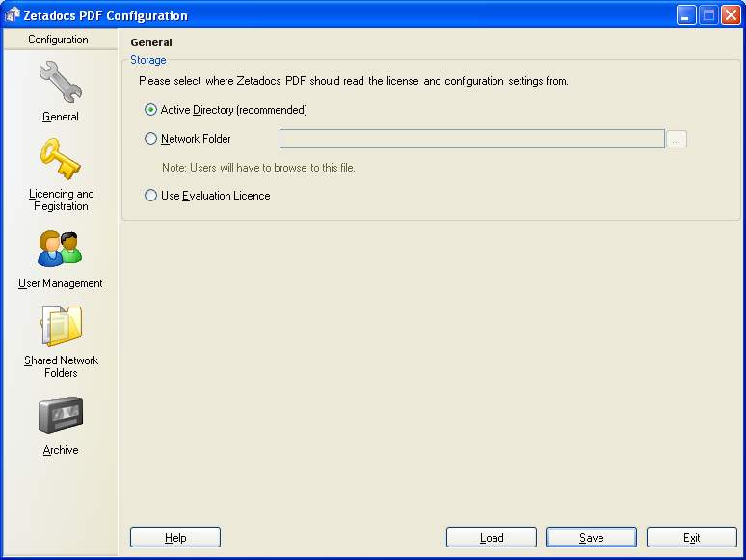Click the Licencing and Registration label
This screenshot has width=746, height=560.
[61, 200]
